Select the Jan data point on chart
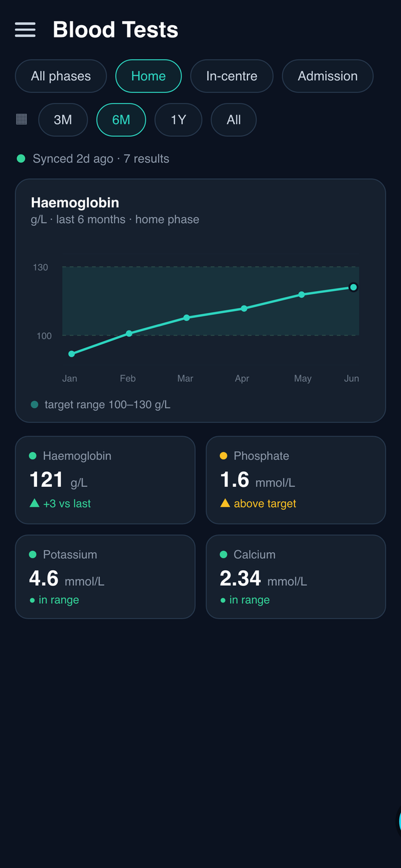Image resolution: width=401 pixels, height=868 pixels. click(x=71, y=354)
